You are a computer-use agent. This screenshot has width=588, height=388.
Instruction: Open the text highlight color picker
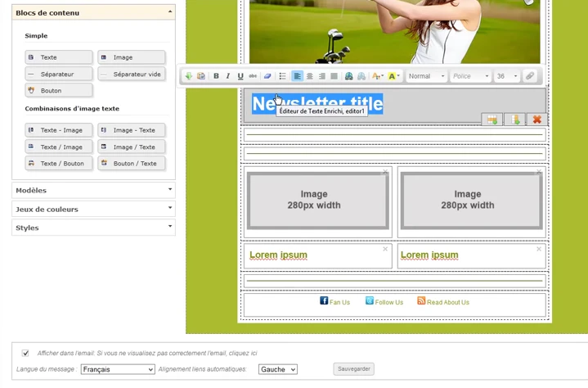pyautogui.click(x=393, y=76)
